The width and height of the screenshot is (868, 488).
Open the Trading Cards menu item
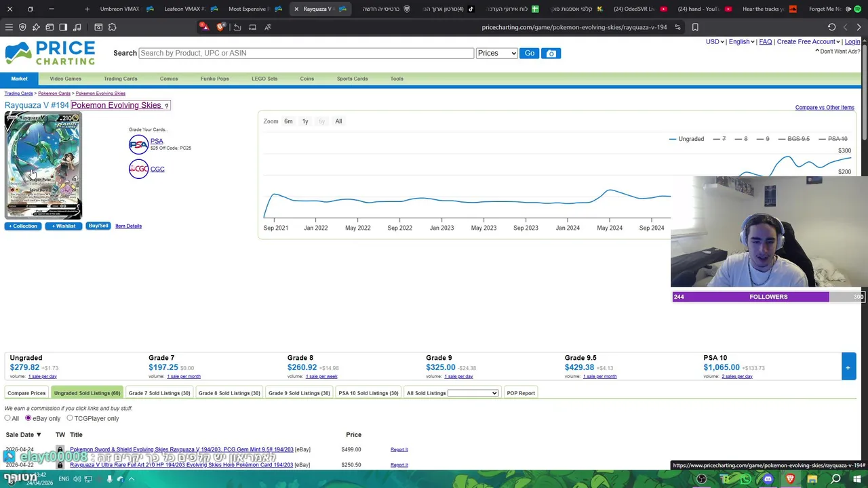coord(120,79)
